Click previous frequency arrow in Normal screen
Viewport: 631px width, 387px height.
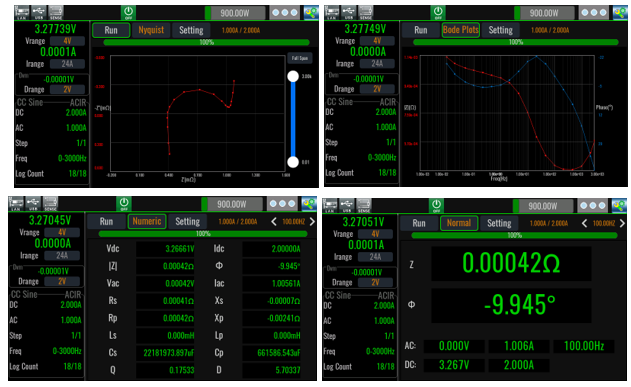(584, 223)
